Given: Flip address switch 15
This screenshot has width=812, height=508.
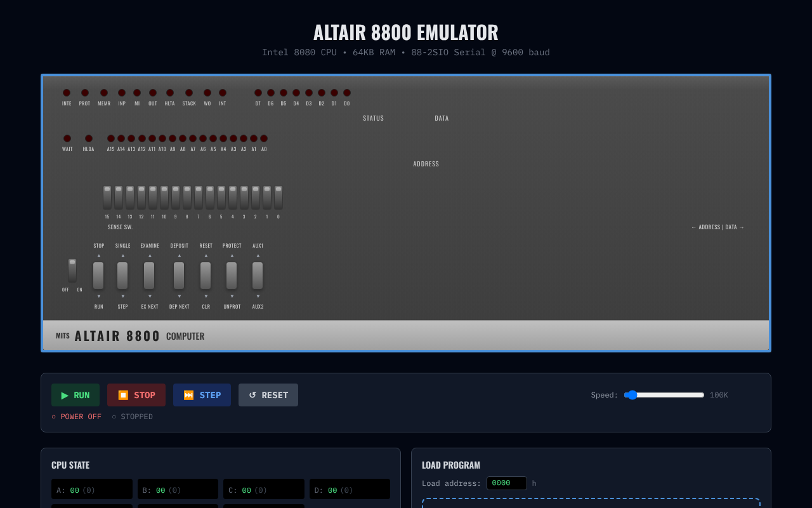Looking at the screenshot, I should (107, 197).
